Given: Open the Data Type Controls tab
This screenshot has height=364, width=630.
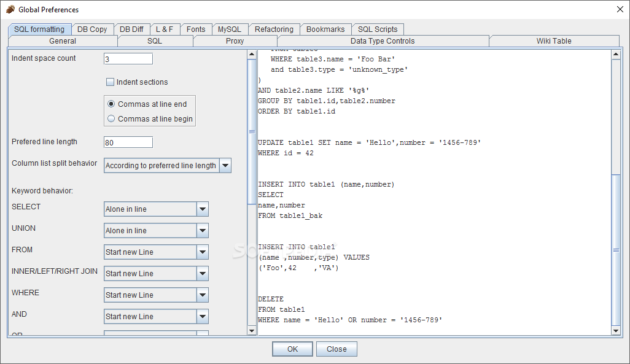Looking at the screenshot, I should coord(383,41).
